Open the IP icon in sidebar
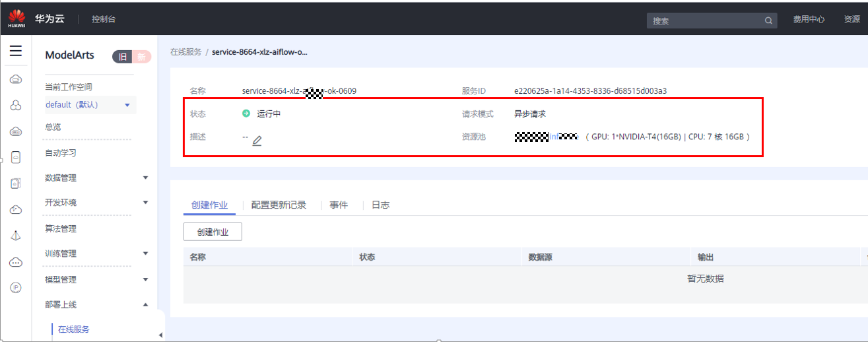The image size is (868, 342). point(16,288)
